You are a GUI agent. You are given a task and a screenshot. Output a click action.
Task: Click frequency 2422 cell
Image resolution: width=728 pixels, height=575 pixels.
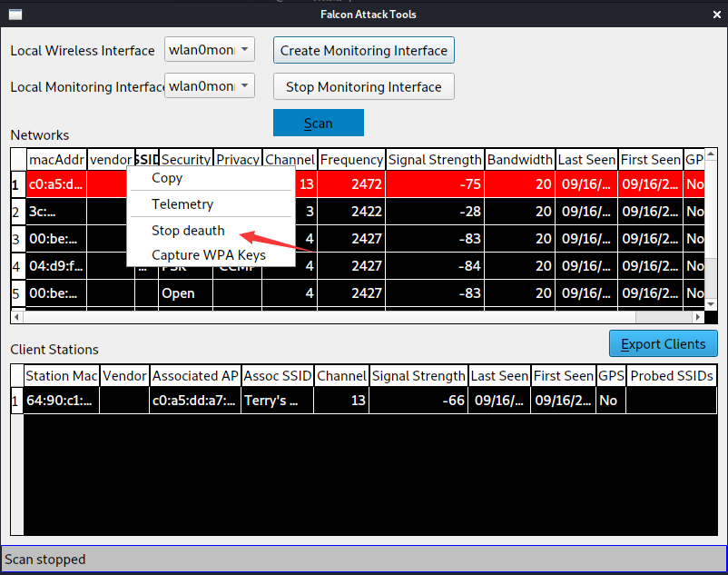pyautogui.click(x=351, y=212)
